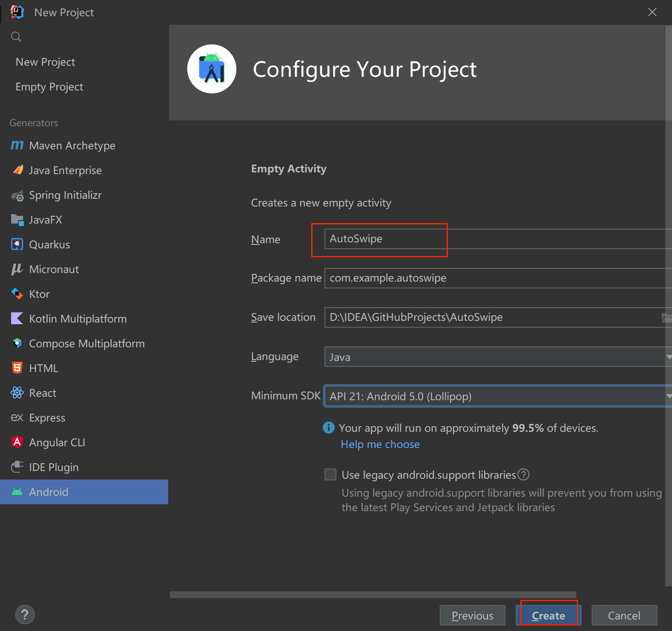This screenshot has width=672, height=631.
Task: Click the HTML5 icon
Action: [x=17, y=368]
